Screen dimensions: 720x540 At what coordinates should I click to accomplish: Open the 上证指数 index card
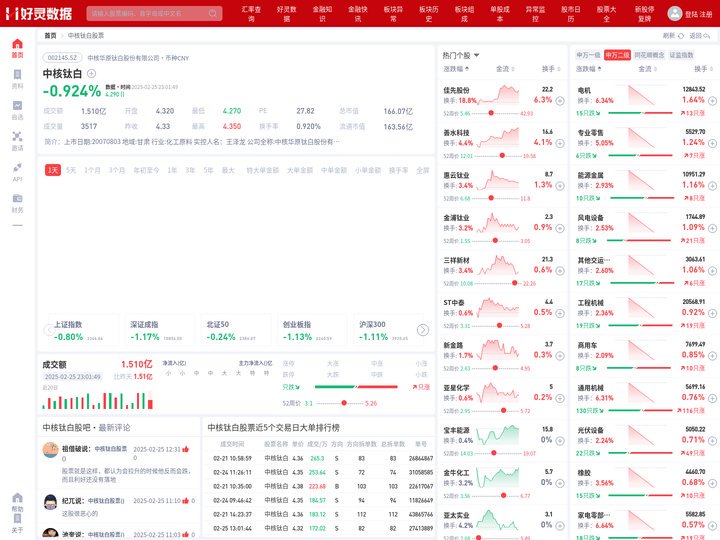coord(82,331)
